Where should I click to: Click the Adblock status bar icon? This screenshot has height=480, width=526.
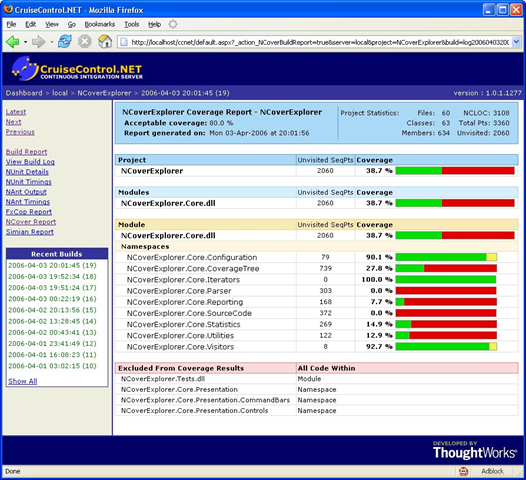click(464, 471)
